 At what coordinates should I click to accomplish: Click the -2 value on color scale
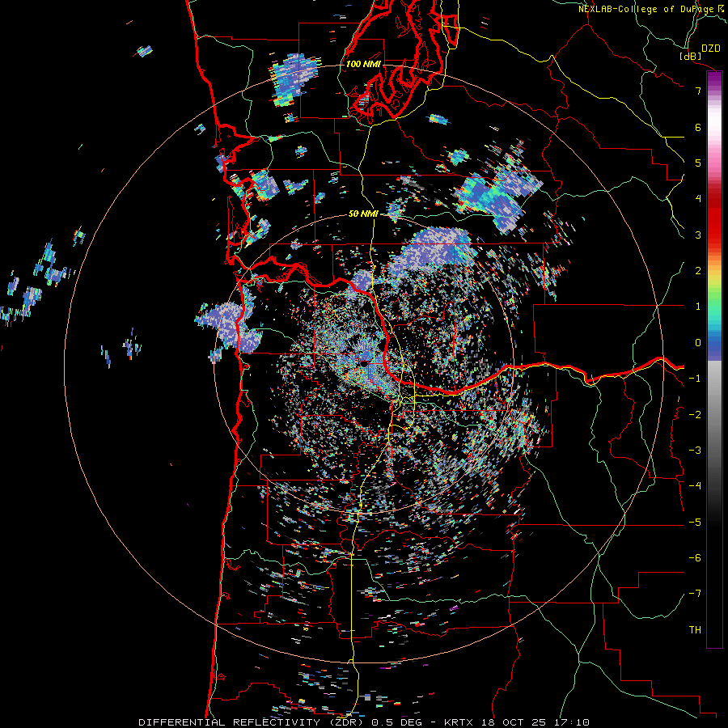(695, 414)
